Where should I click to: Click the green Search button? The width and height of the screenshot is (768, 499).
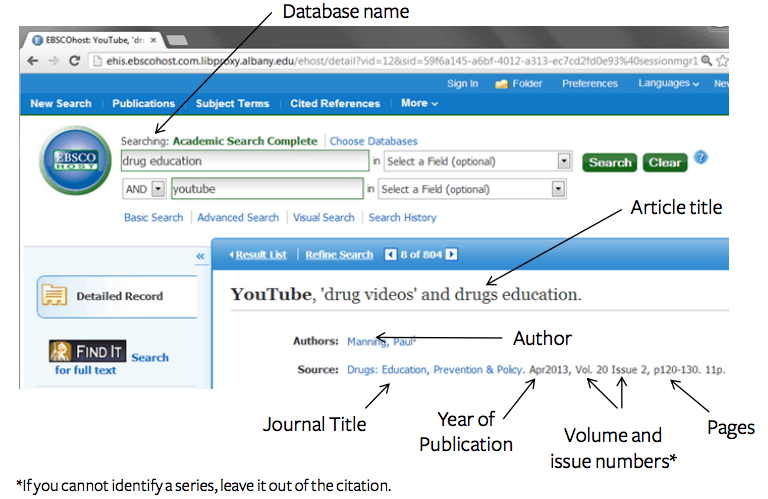tap(610, 163)
